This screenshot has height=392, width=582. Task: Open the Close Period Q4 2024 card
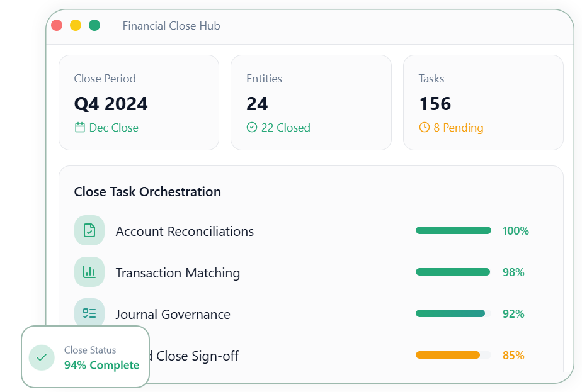tap(139, 103)
